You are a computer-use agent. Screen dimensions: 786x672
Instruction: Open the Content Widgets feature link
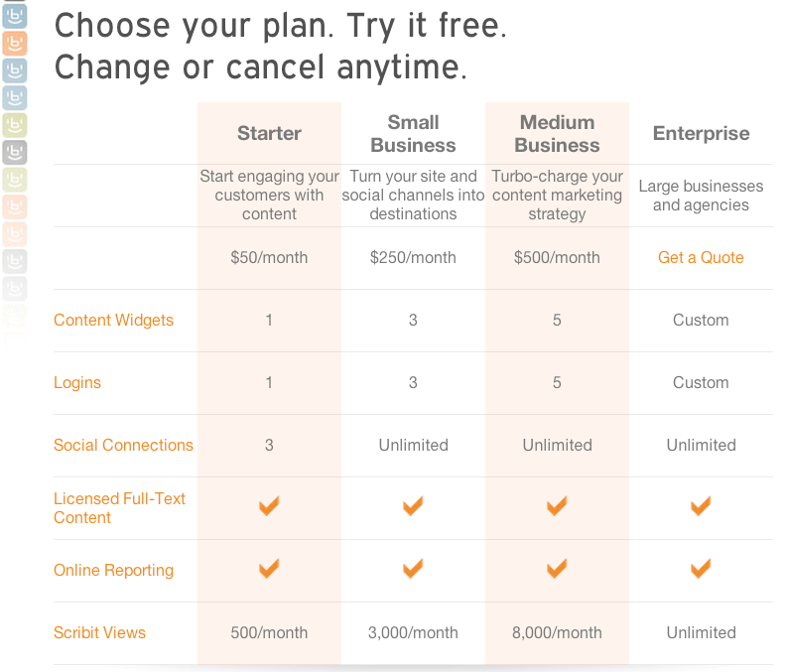(113, 320)
